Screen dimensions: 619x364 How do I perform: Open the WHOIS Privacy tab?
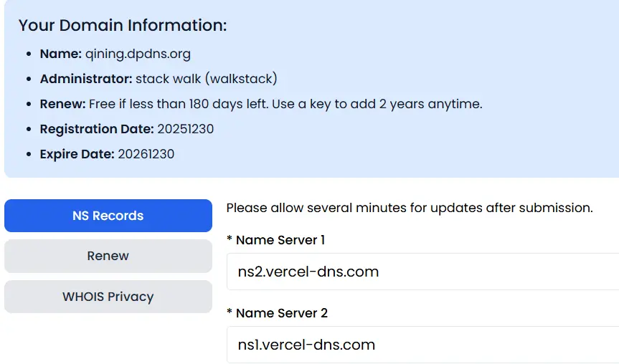click(x=108, y=297)
